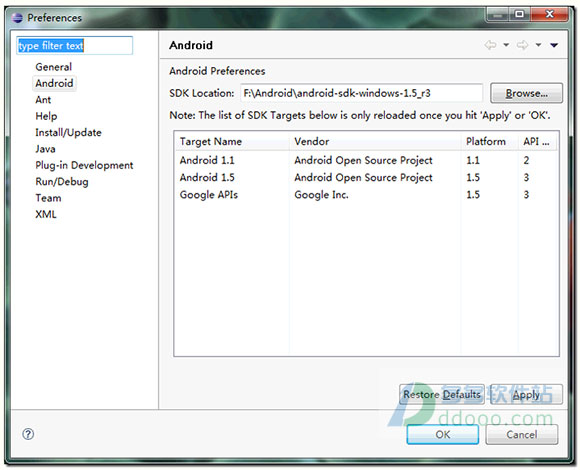Click vendor cell in Android 1.5 row
This screenshot has height=470, width=580.
coord(363,177)
